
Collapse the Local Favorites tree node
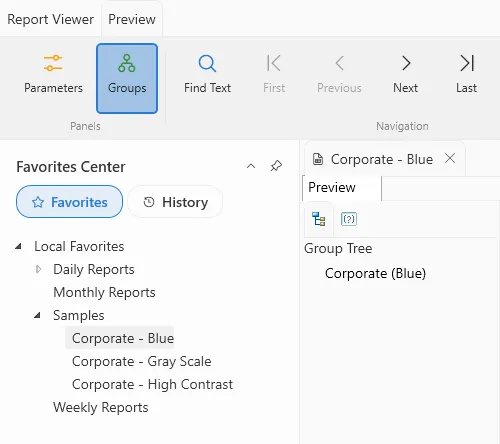[x=18, y=247]
